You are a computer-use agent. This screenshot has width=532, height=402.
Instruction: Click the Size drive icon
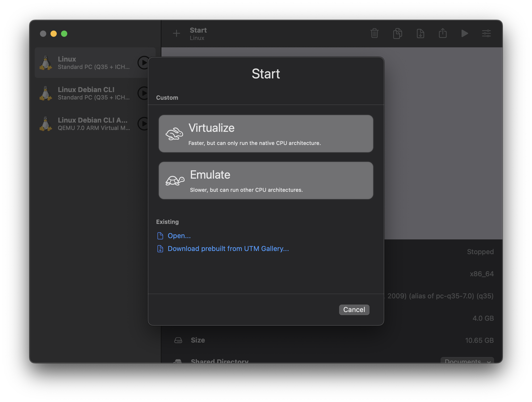(178, 340)
